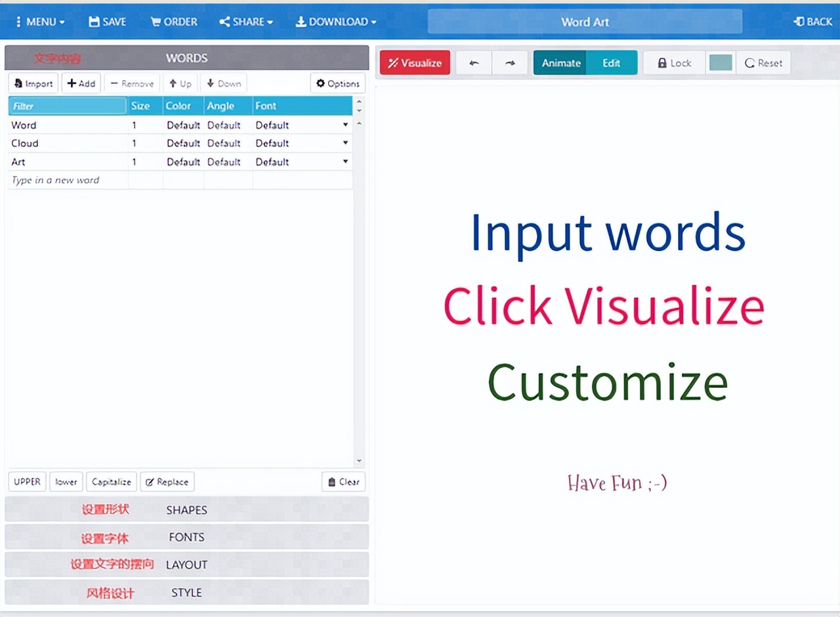Open the DOWNLOAD menu

point(336,22)
